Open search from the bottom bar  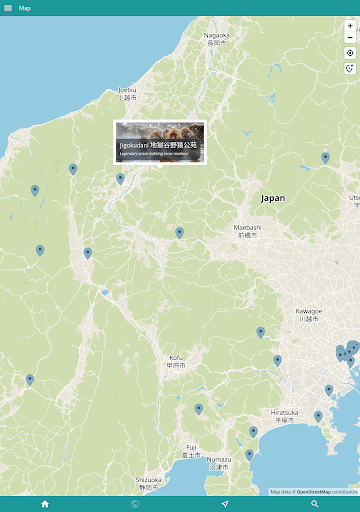[x=315, y=504]
